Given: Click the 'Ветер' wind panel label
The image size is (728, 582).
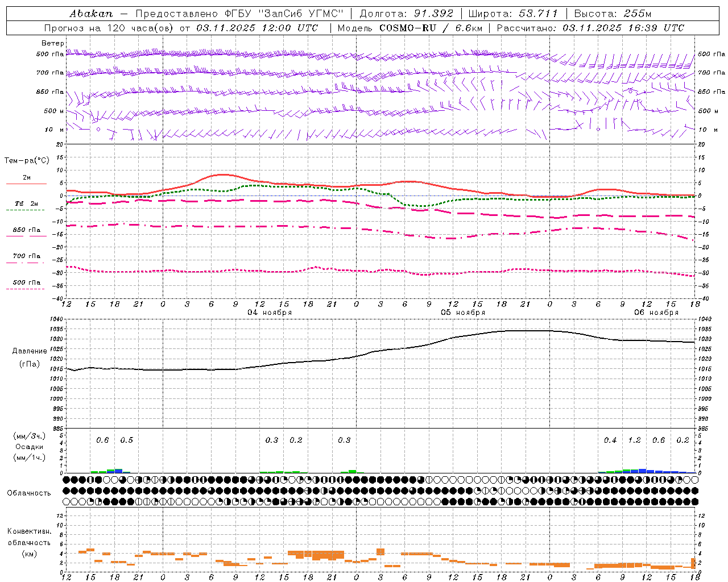Looking at the screenshot, I should pyautogui.click(x=53, y=43).
